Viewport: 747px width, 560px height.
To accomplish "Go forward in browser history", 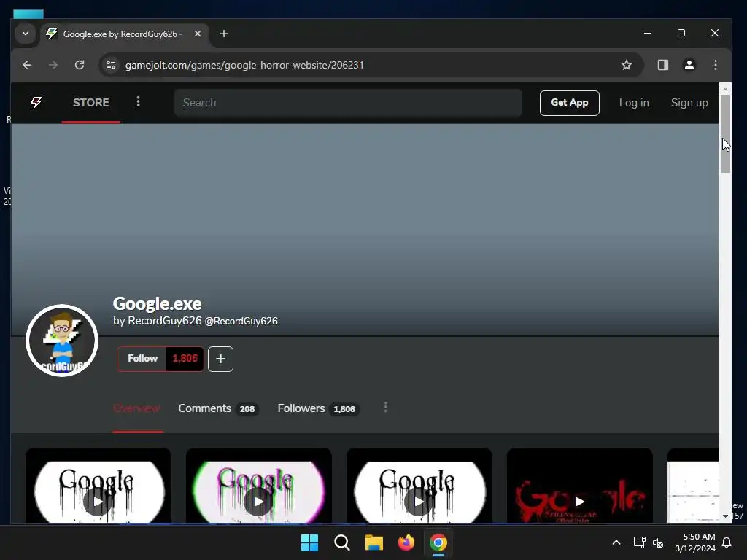I will 53,65.
